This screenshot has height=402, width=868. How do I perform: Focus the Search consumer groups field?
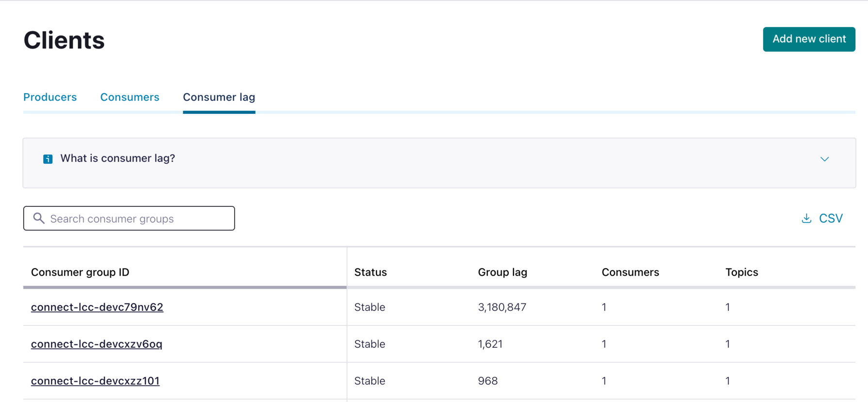[x=138, y=218]
